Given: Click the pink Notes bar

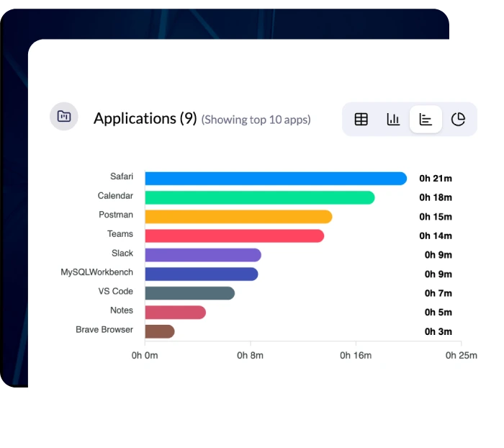Looking at the screenshot, I should (x=176, y=313).
